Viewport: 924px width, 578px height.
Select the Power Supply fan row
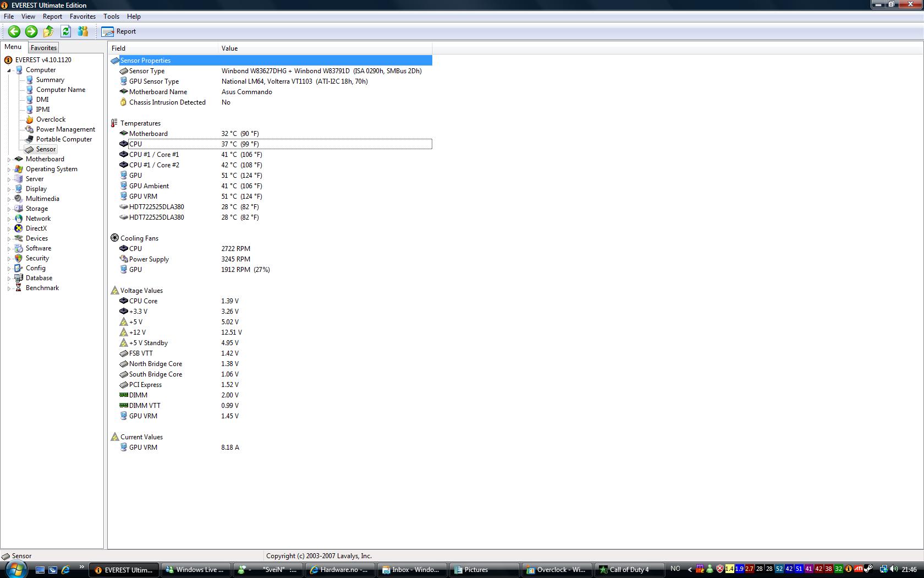pos(271,259)
